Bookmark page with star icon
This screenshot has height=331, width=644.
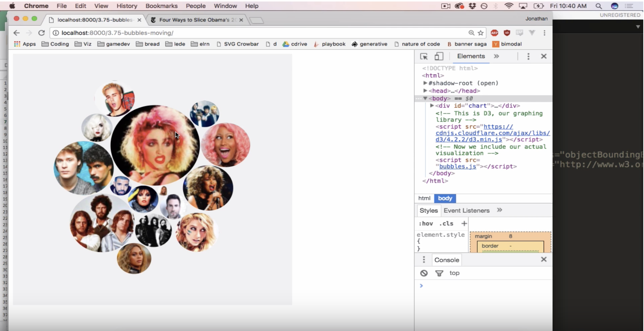click(x=481, y=33)
